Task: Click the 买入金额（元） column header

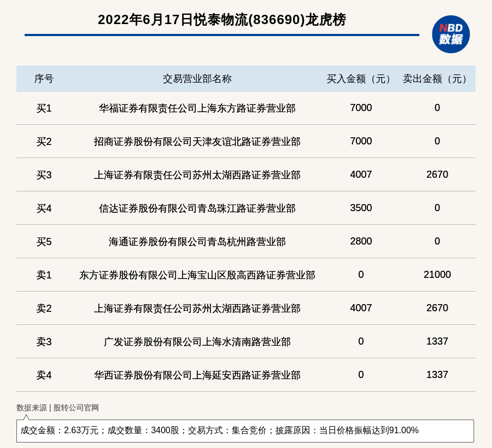Action: (x=361, y=79)
